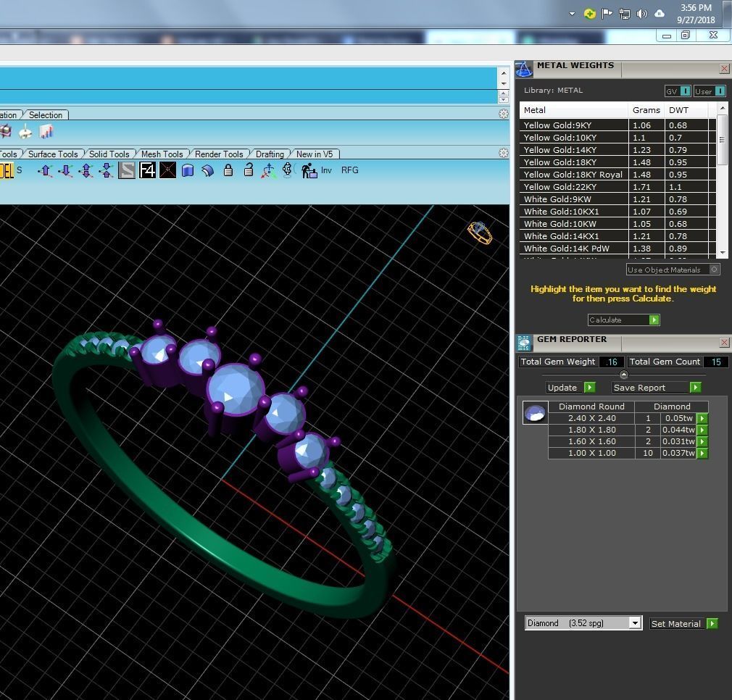Click the S toolbar letter button
Screen dimensions: 732x700
click(x=19, y=170)
